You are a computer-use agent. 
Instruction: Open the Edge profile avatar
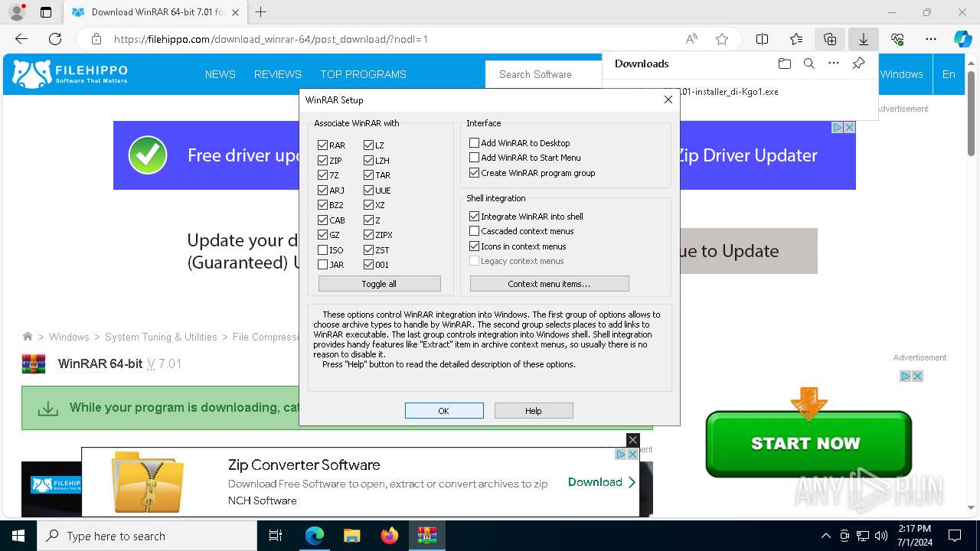[17, 12]
